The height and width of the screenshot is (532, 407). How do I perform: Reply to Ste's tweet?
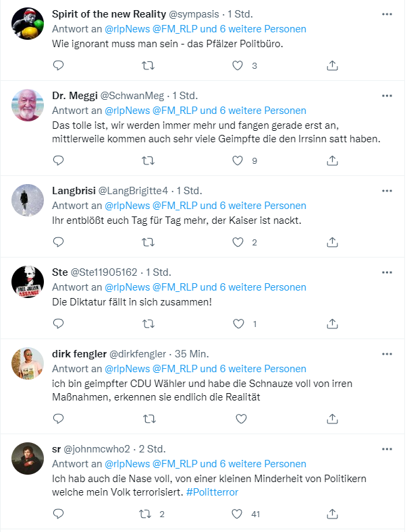click(x=58, y=324)
